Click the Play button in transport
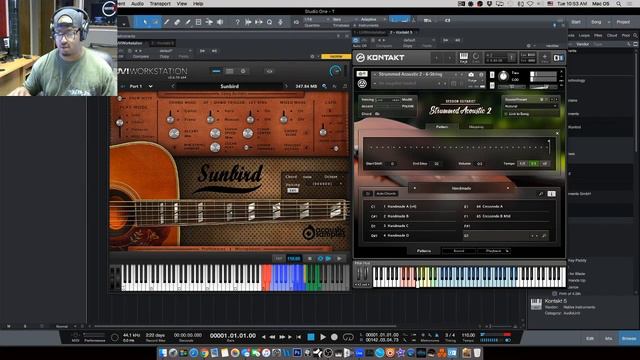 click(x=323, y=337)
